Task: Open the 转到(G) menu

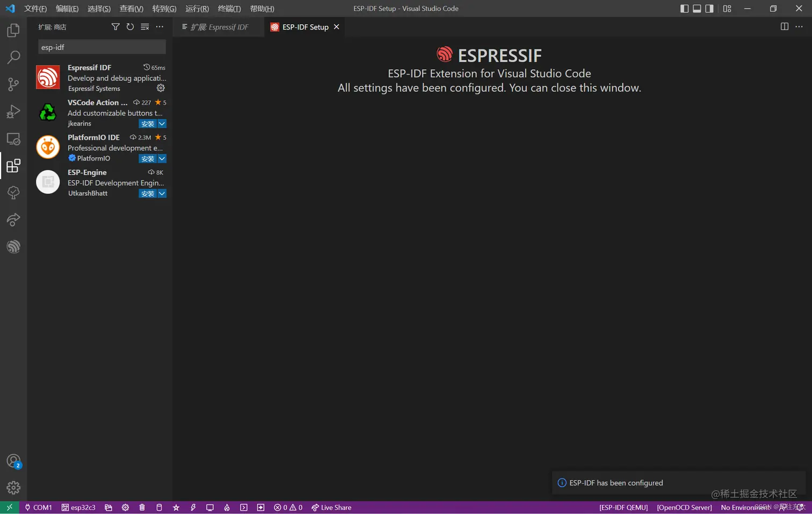Action: 164,9
